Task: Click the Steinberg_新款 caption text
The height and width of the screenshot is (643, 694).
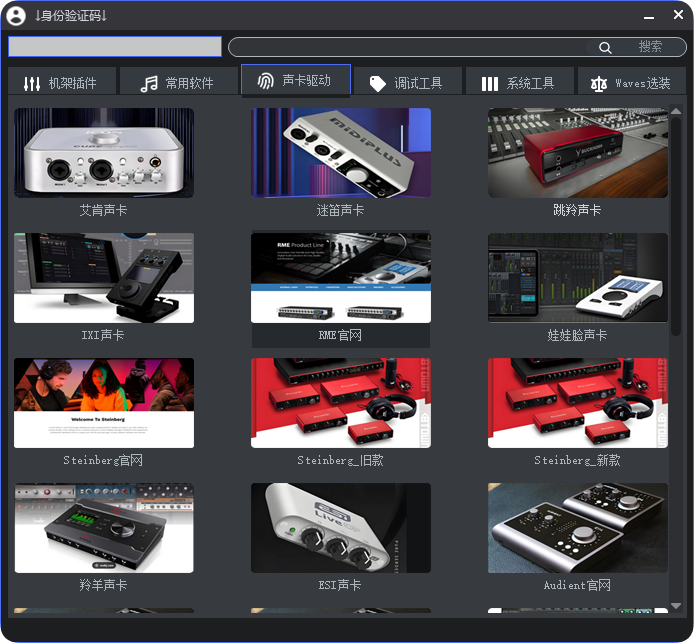Action: pyautogui.click(x=577, y=460)
